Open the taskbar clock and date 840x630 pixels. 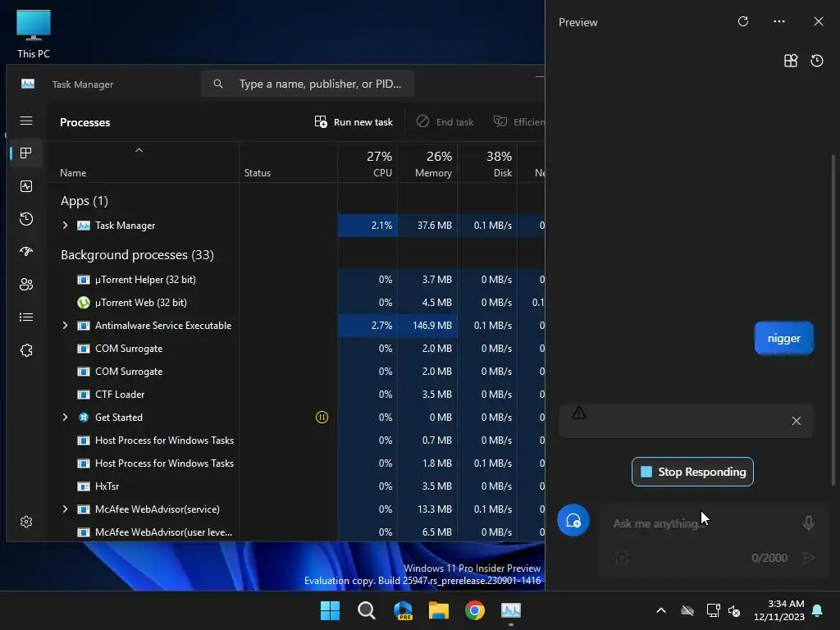coord(778,610)
